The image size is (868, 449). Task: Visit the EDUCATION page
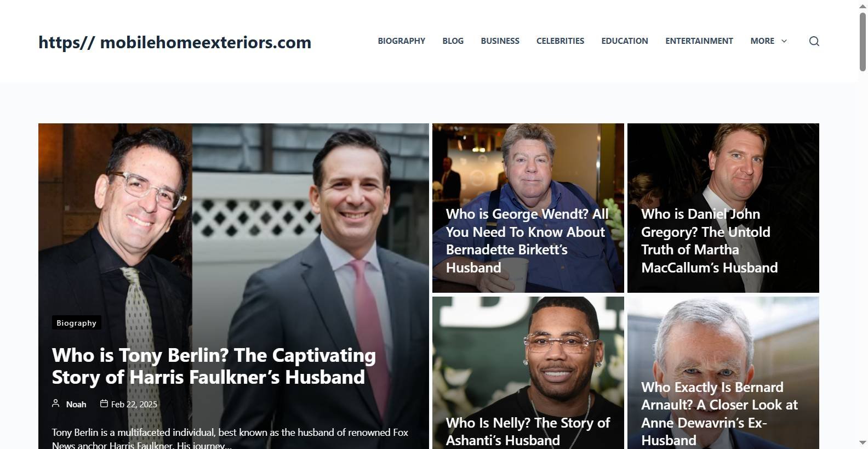(625, 41)
